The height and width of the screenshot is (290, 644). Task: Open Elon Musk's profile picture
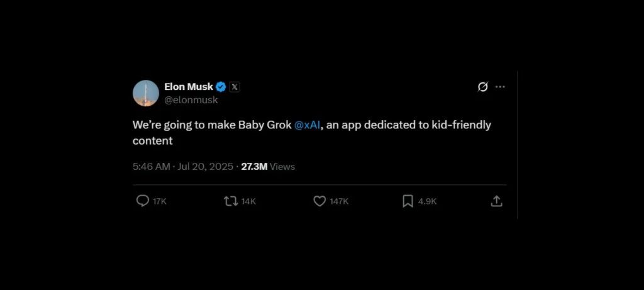(x=146, y=93)
